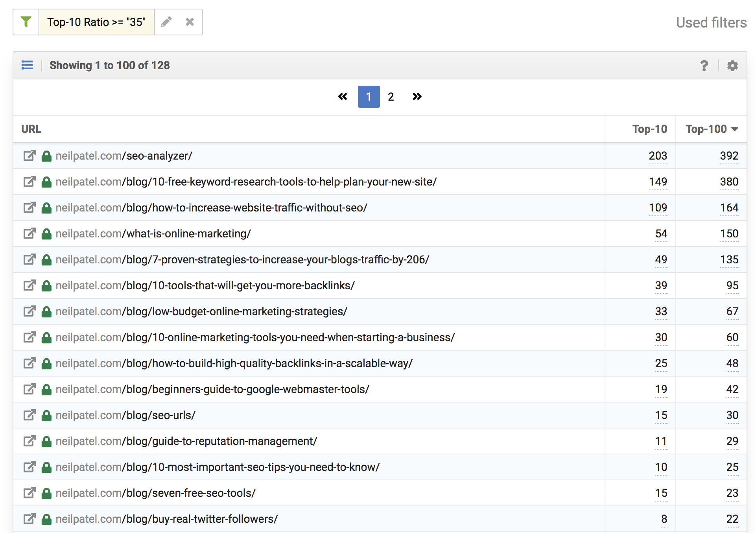
Task: Click Top-10 value 54
Action: pos(661,233)
